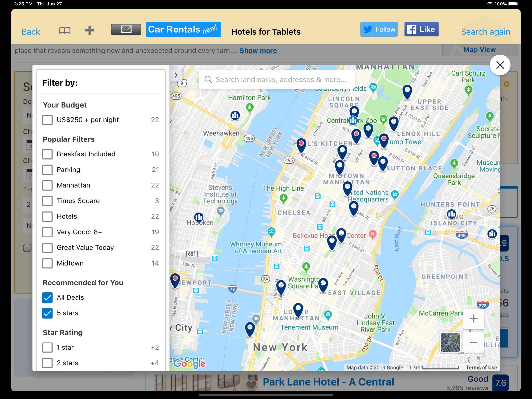Open Map View button
Image resolution: width=532 pixels, height=399 pixels.
[x=479, y=50]
